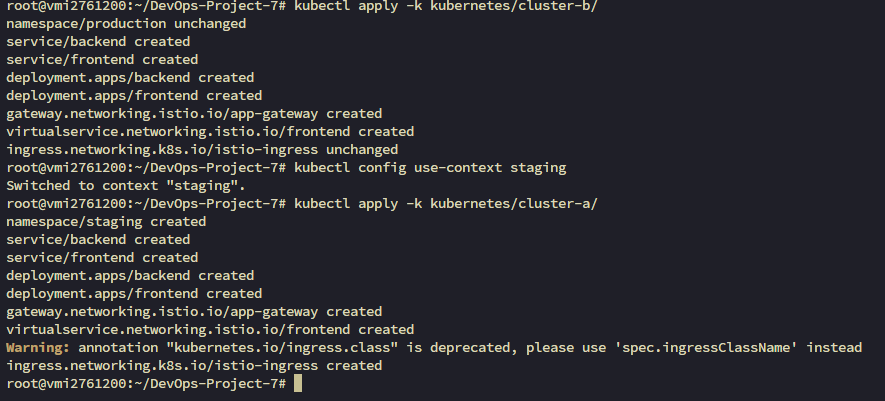Select the "istio-ingress created" output line
885x401 pixels.
pyautogui.click(x=194, y=366)
